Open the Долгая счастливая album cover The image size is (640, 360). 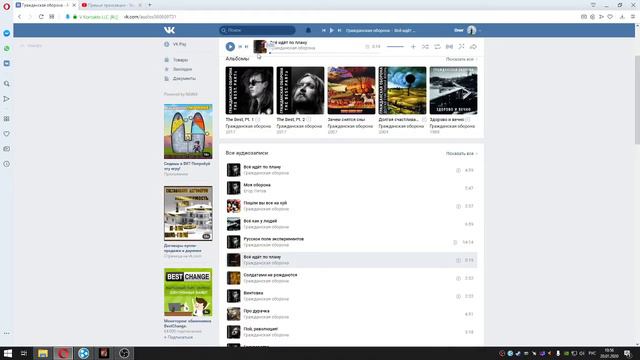tap(402, 91)
